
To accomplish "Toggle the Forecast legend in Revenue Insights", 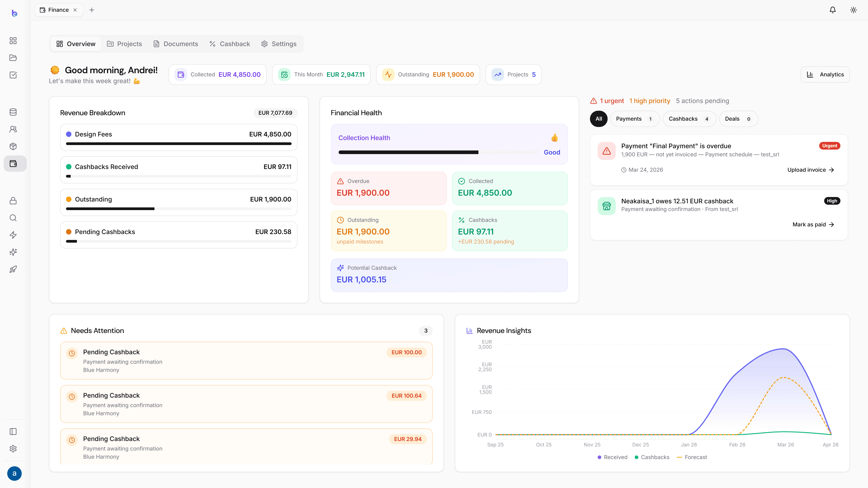I will pos(692,457).
